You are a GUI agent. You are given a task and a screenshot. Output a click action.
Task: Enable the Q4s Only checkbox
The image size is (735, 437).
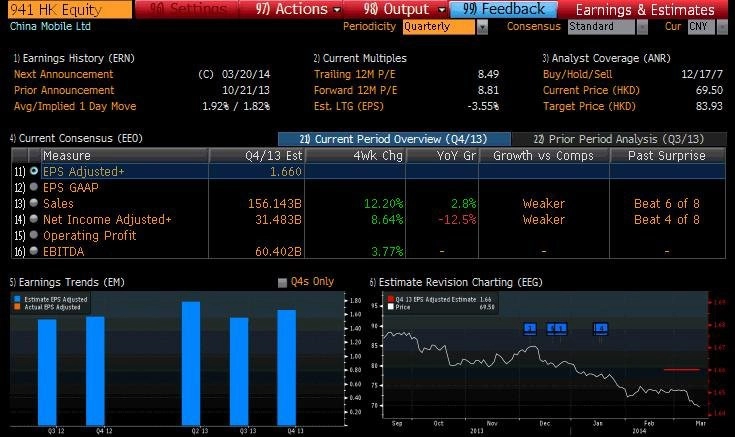[282, 282]
